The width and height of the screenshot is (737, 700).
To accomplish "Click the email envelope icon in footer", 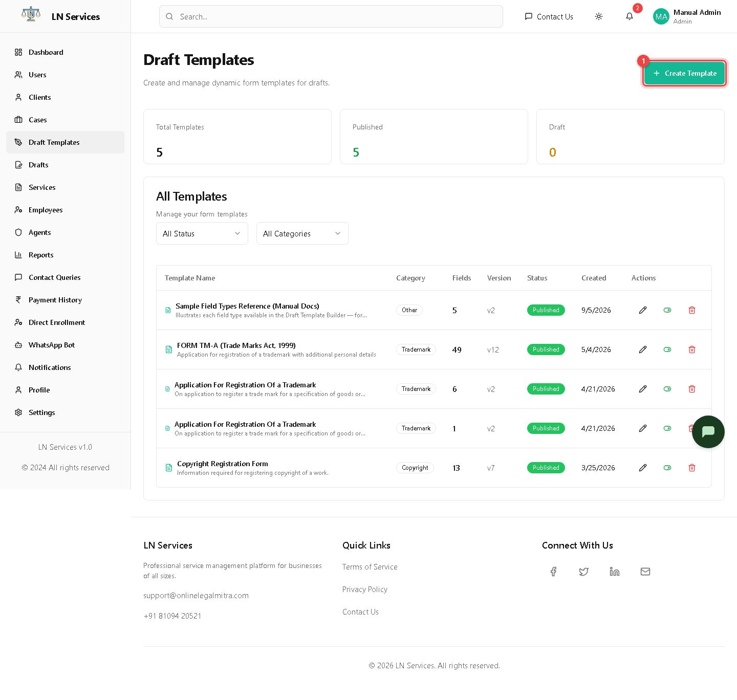I will pyautogui.click(x=645, y=572).
